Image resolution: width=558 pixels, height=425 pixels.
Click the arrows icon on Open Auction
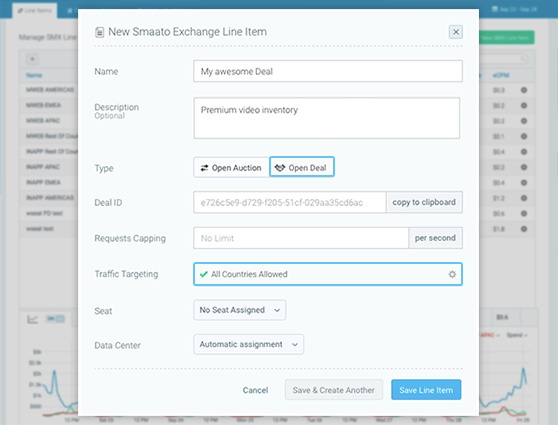204,168
